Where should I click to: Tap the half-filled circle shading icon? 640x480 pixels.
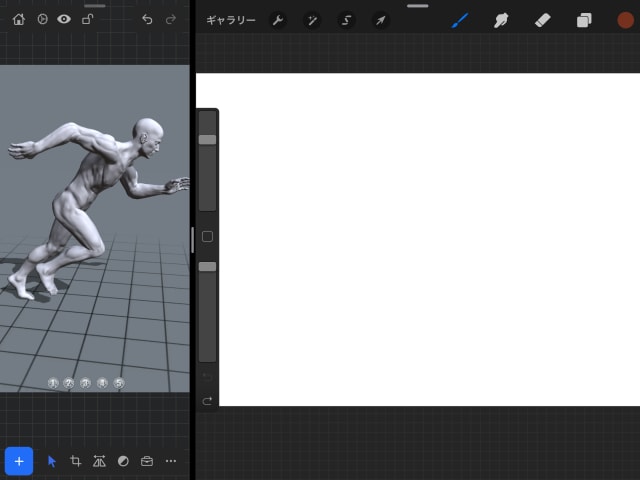coord(123,461)
